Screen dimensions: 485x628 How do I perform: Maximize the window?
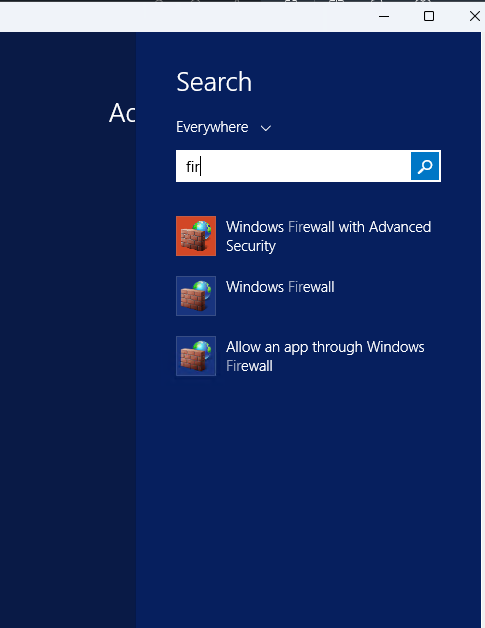pos(429,16)
